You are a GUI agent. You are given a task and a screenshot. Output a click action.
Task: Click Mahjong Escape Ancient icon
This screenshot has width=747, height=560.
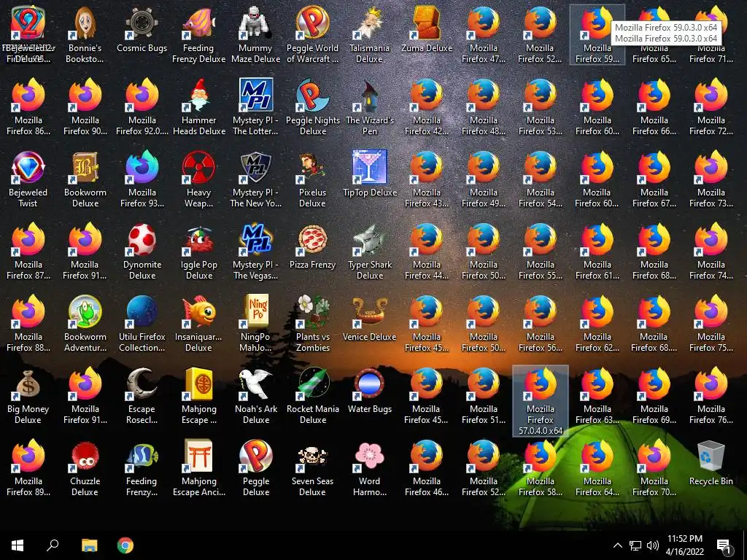pos(198,468)
